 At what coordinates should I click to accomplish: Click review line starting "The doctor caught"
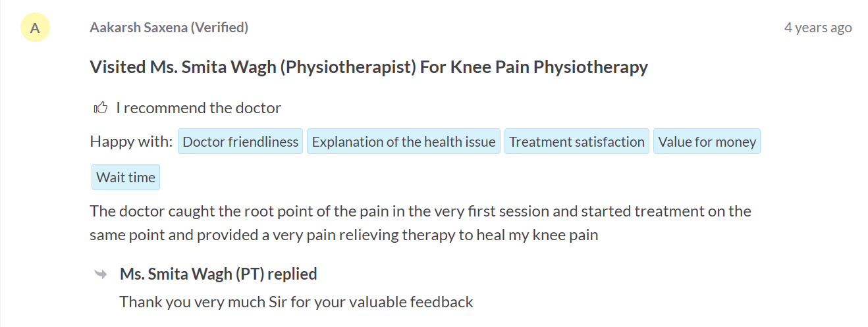click(x=420, y=211)
